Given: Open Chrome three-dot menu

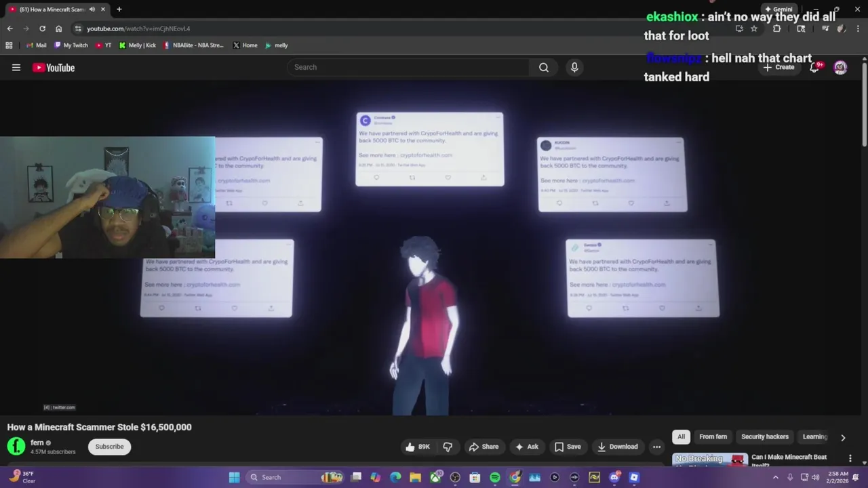Looking at the screenshot, I should pyautogui.click(x=856, y=28).
